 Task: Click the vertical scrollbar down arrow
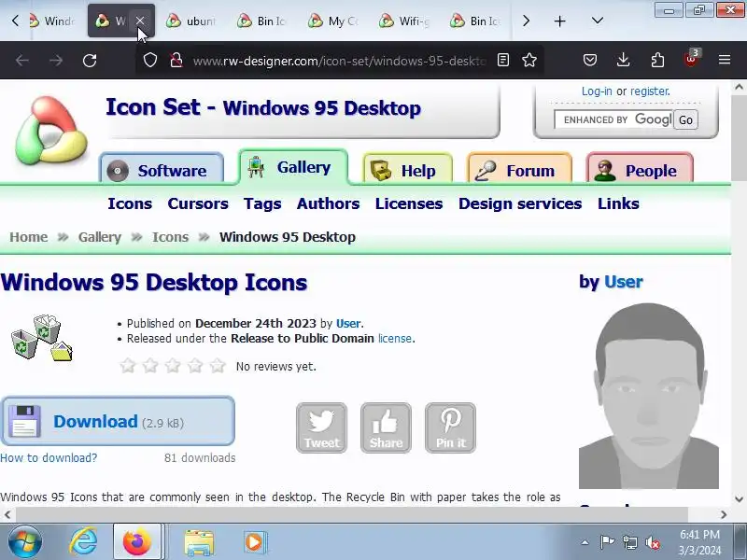tap(739, 499)
